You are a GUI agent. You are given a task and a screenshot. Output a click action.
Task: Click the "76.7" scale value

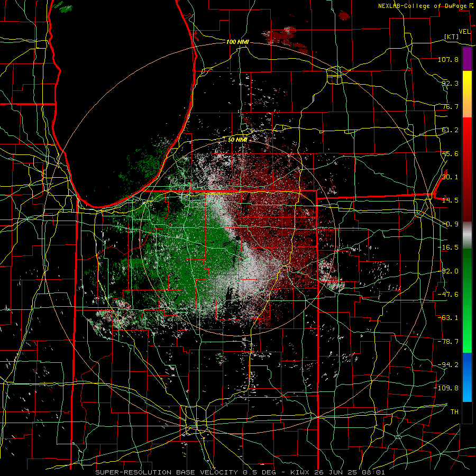click(450, 106)
